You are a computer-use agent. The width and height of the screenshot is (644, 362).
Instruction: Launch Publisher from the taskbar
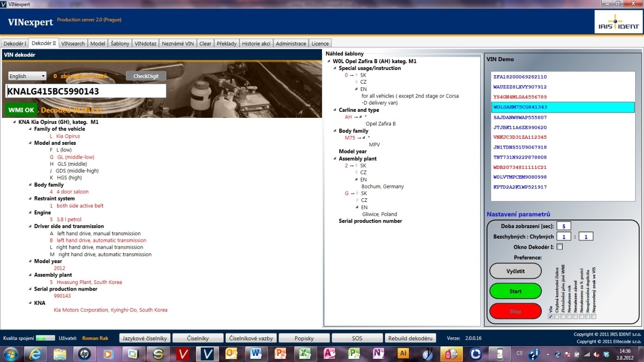(354, 354)
